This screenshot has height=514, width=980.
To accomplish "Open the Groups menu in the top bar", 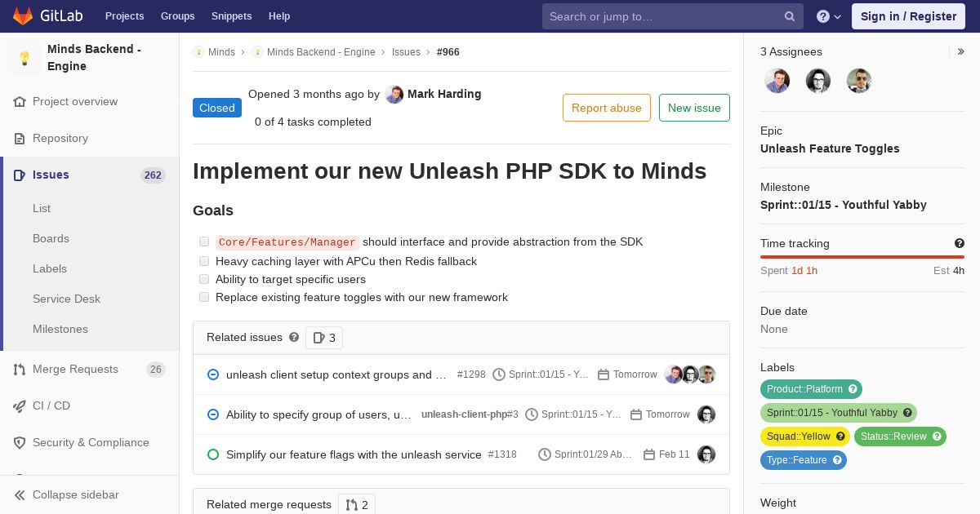I will [177, 16].
